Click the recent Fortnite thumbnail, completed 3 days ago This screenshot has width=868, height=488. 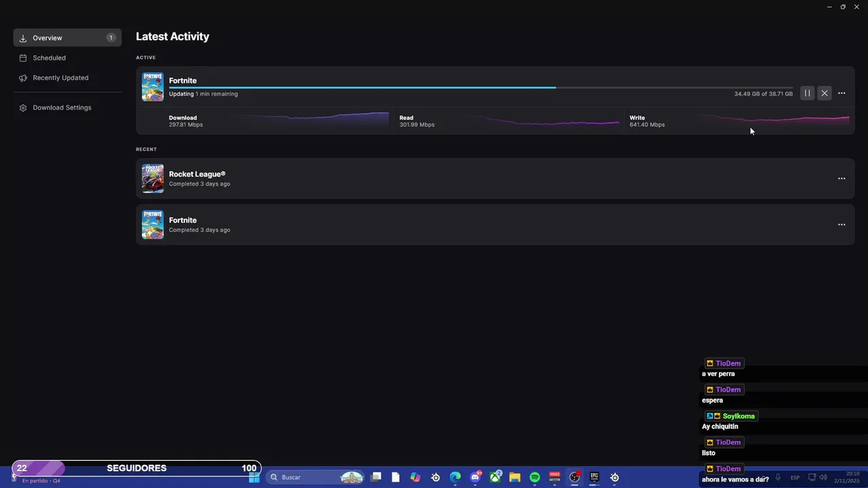(x=153, y=225)
